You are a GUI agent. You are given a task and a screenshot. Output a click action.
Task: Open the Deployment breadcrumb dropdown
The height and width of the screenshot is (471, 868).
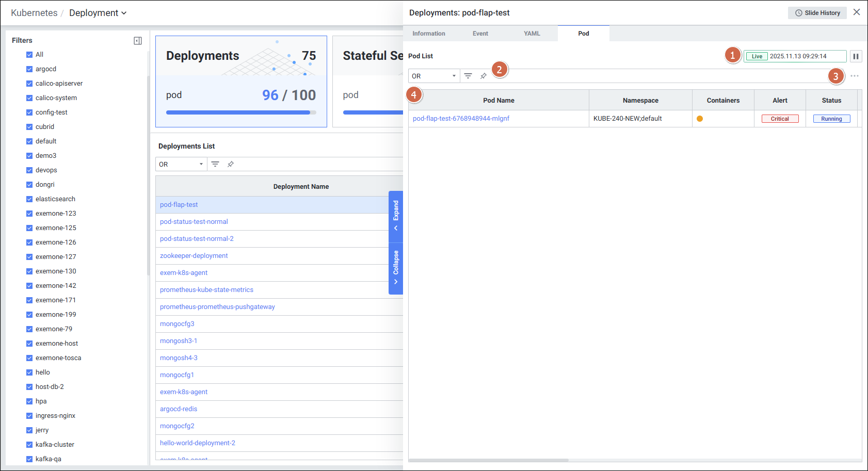(98, 13)
